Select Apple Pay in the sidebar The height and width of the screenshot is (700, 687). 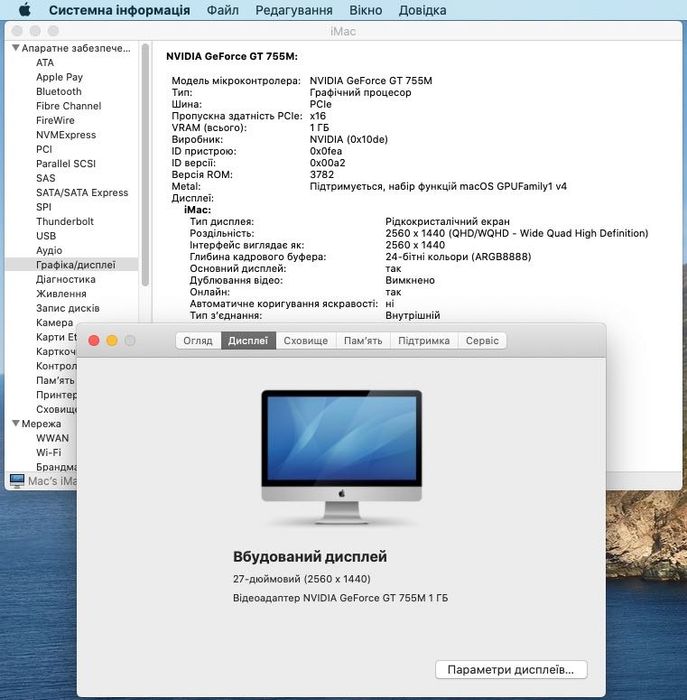tap(59, 77)
